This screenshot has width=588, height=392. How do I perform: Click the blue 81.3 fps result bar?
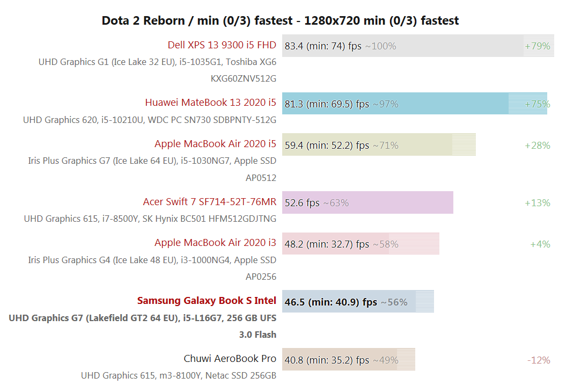click(414, 104)
